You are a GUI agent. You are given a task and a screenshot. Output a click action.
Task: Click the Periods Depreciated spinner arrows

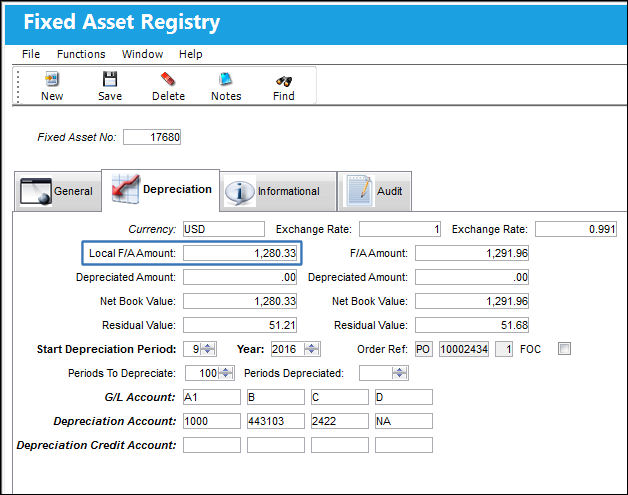399,373
